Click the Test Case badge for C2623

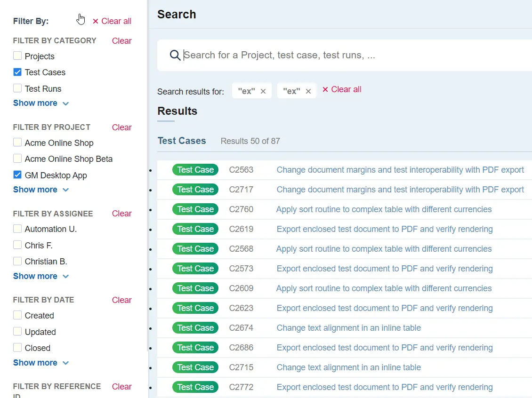(195, 308)
